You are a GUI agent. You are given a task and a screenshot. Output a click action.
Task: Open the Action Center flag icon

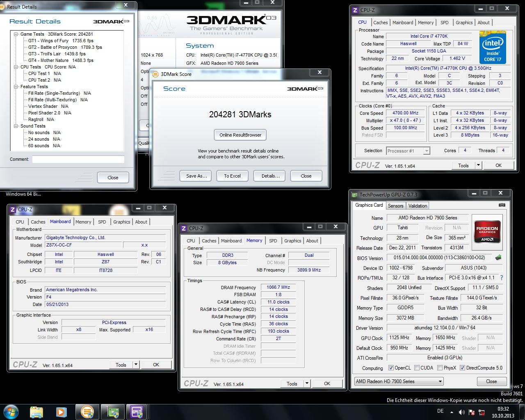(472, 412)
